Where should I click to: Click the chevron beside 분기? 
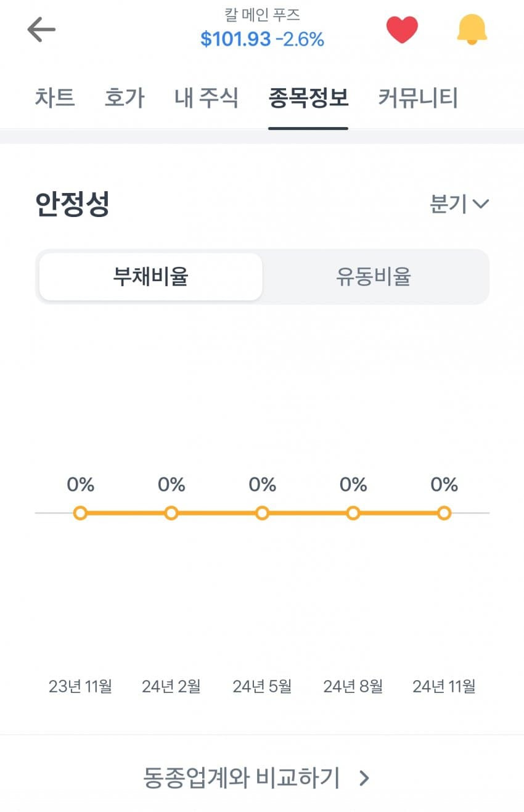point(480,204)
